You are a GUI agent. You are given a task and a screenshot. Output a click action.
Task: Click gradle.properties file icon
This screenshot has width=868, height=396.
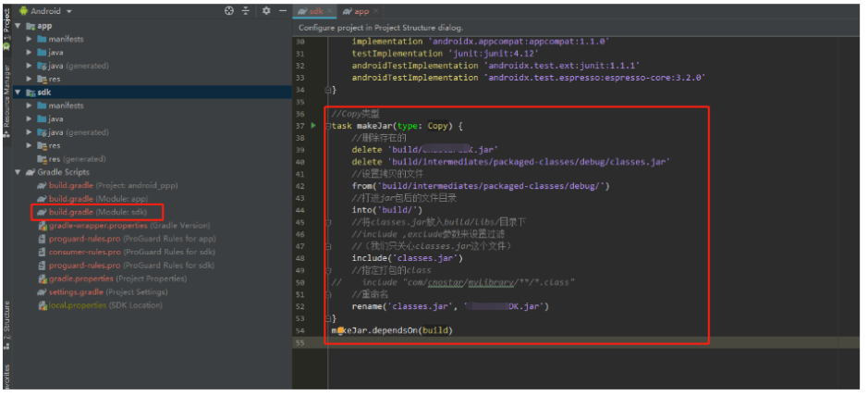tap(43, 278)
